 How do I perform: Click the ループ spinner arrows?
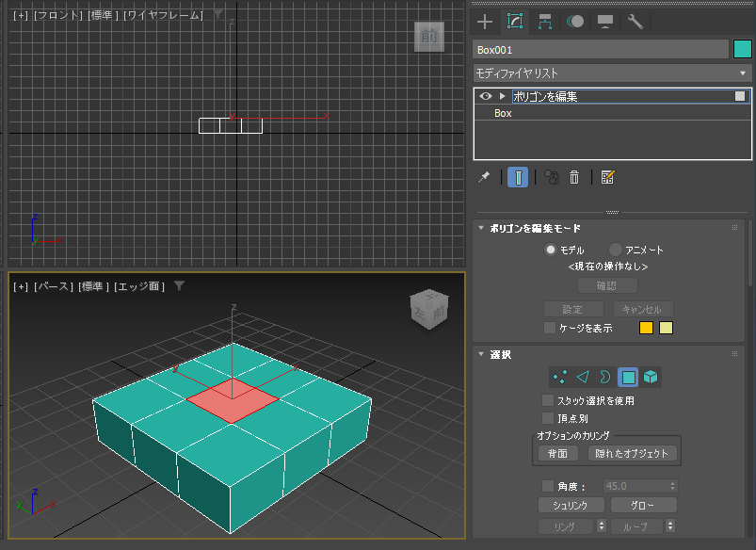click(x=670, y=526)
